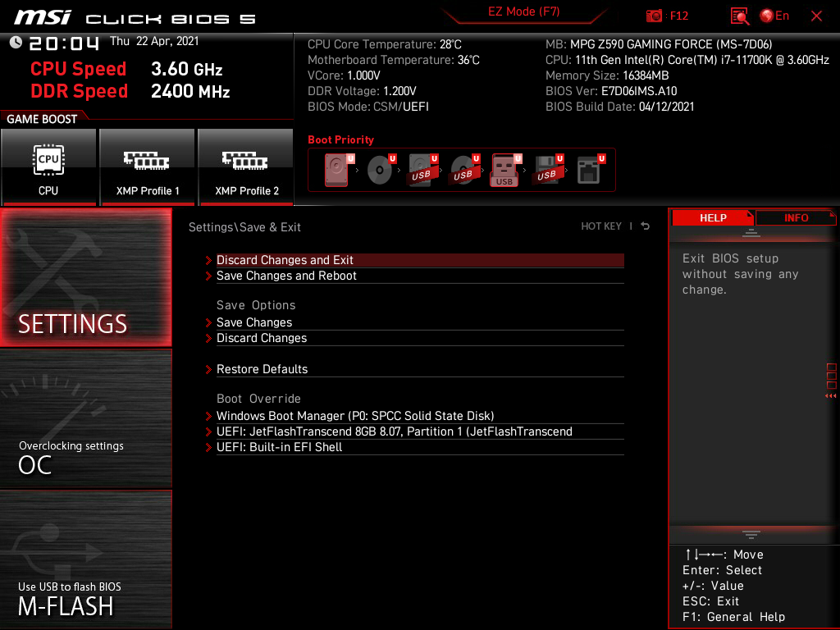This screenshot has width=840, height=630.
Task: Click the F12 screenshot camera icon
Action: [654, 16]
